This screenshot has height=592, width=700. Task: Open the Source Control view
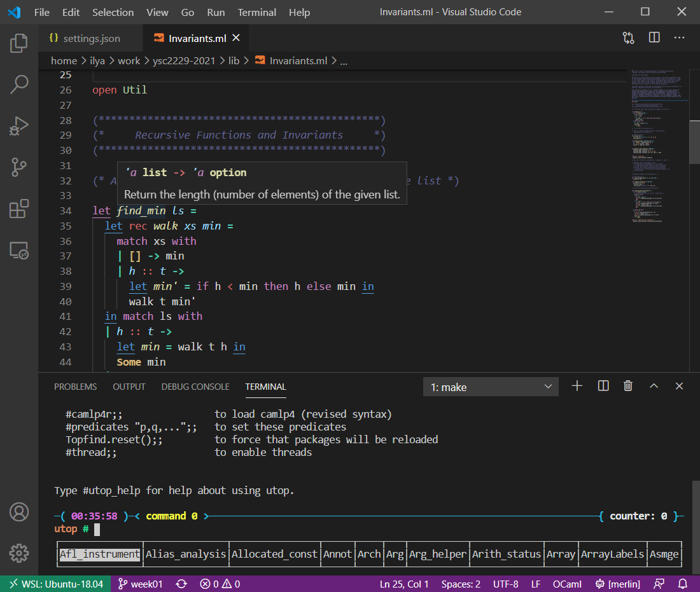coord(19,167)
